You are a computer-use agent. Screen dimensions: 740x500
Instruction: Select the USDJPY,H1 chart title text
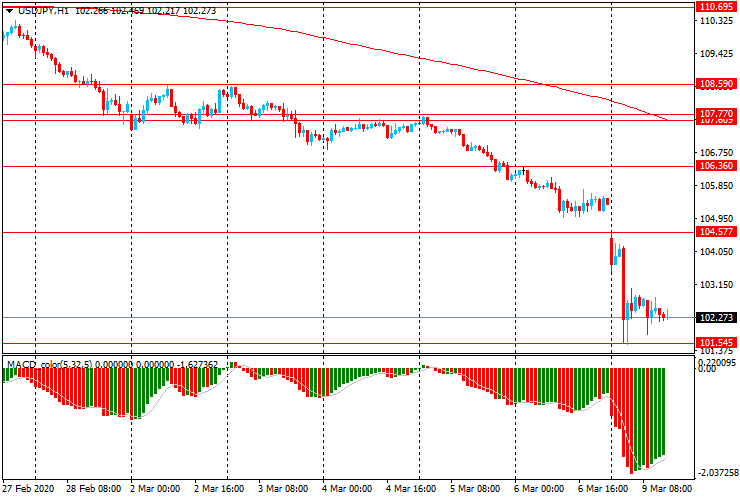[43, 11]
